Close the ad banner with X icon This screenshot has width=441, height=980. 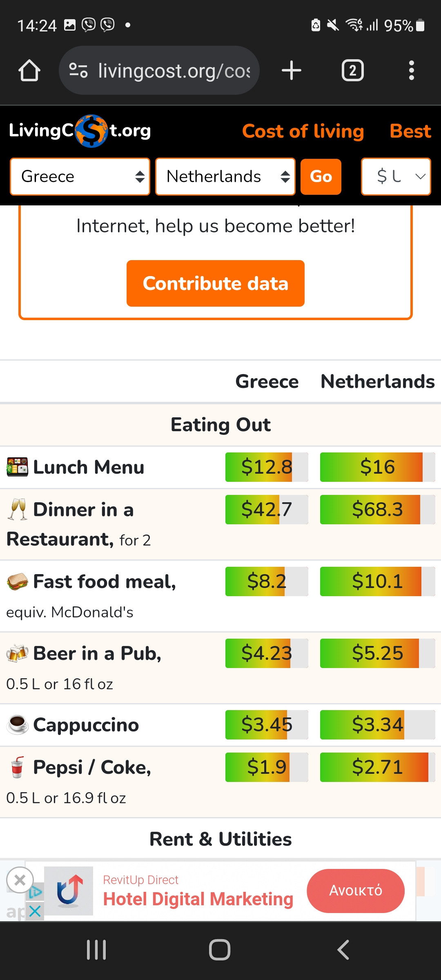coord(20,880)
